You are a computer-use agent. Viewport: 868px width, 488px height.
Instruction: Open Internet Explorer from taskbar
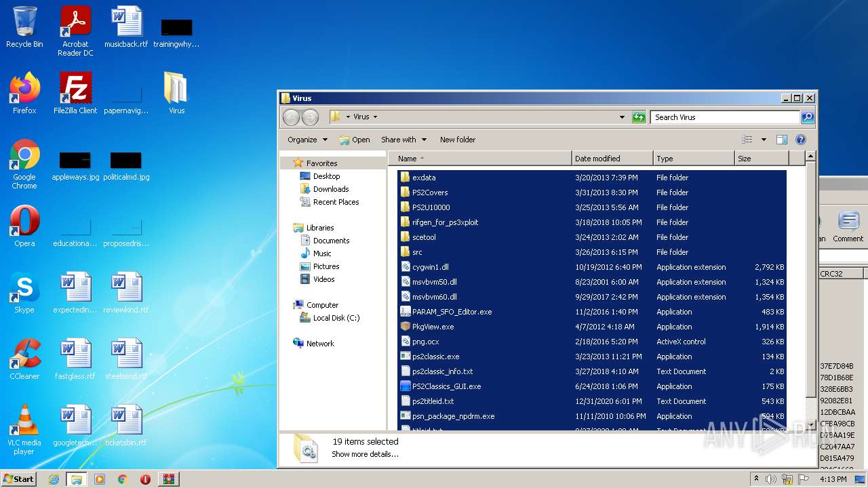click(x=54, y=479)
